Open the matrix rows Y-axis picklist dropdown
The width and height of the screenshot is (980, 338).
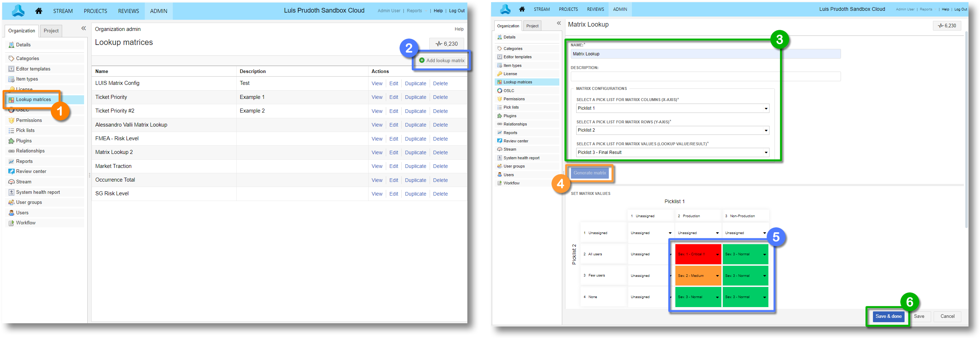pyautogui.click(x=672, y=131)
